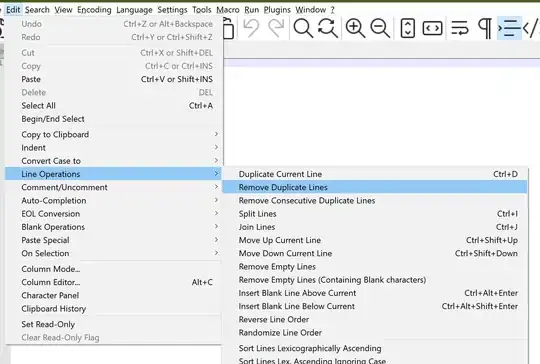Screen dimensions: 540x364
Task: Click the Zoom Out toolbar icon
Action: pos(380,28)
